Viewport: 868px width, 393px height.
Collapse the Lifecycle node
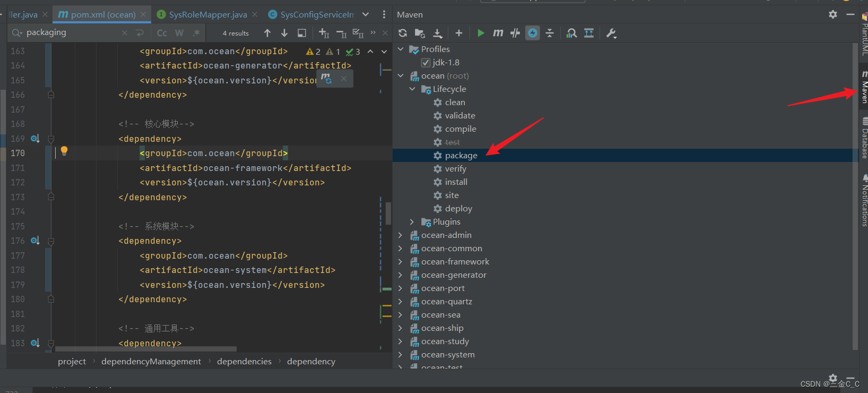point(412,89)
